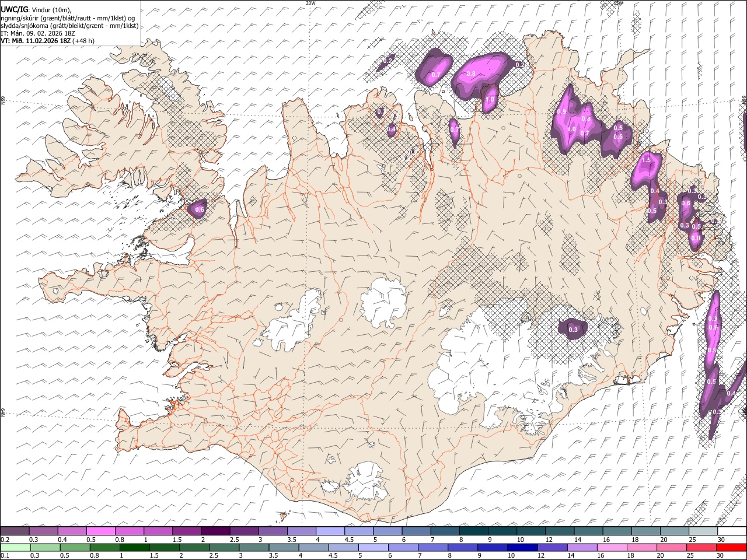Screen dimensions: 747x560
Task: Select the palest green 0.1–0.3 swatch in bottom legend row
Action: pyautogui.click(x=15, y=547)
